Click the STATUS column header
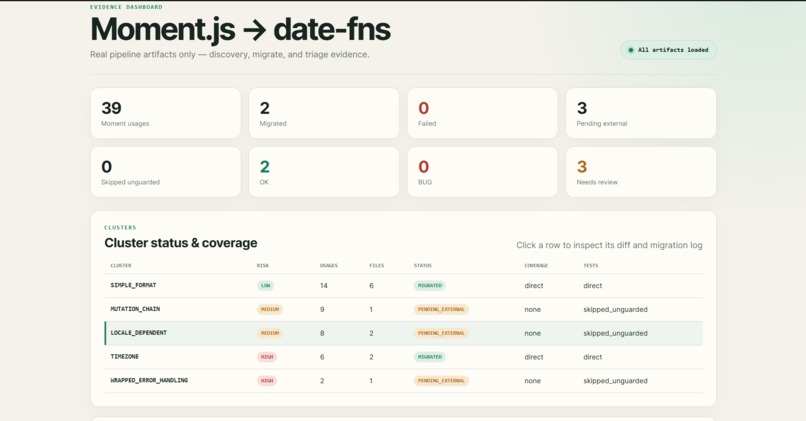 point(423,266)
